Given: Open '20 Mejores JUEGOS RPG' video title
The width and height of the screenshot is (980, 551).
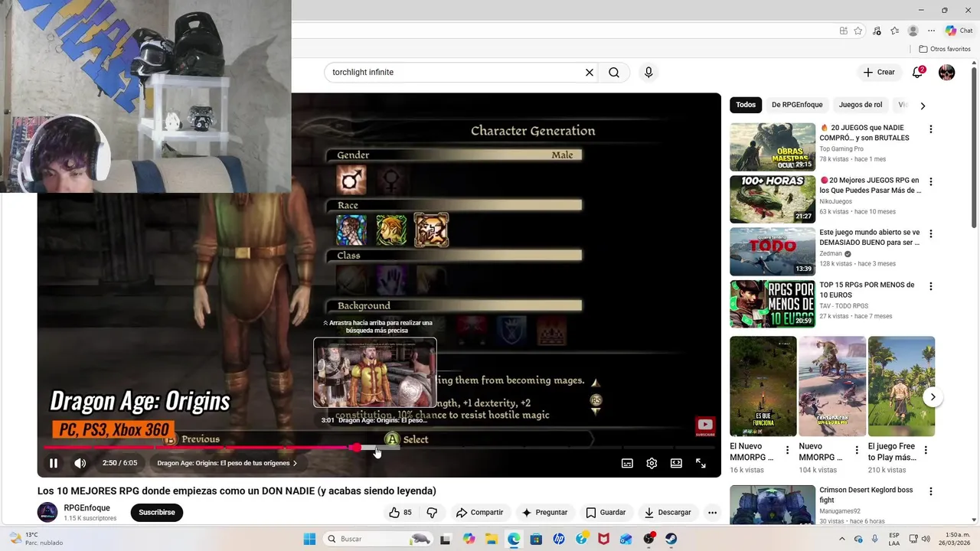Looking at the screenshot, I should [871, 185].
